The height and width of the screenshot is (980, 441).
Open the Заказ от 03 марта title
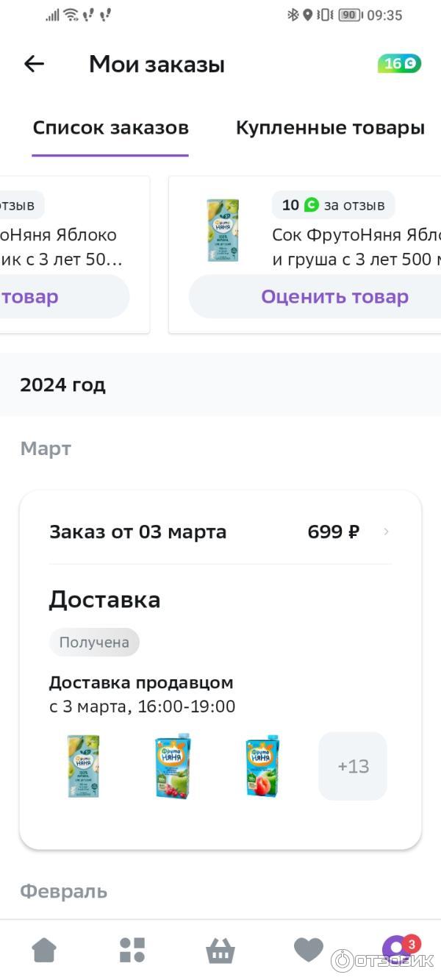pyautogui.click(x=137, y=532)
